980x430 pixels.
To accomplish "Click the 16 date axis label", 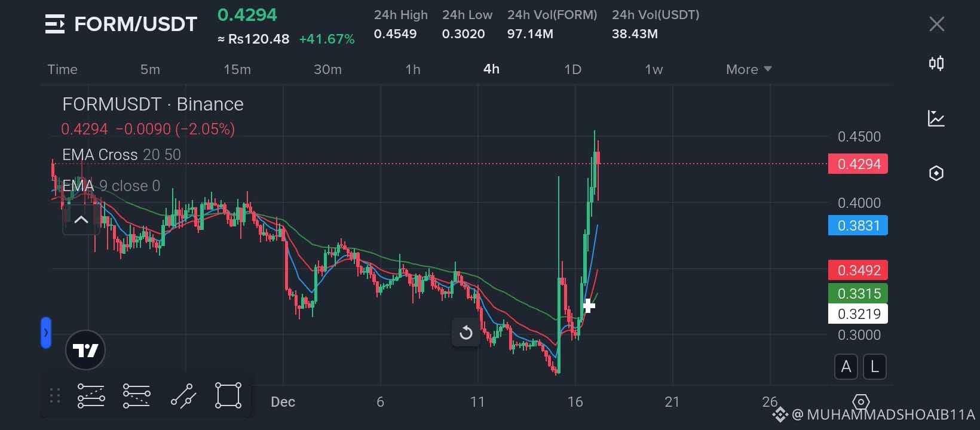I will 575,401.
